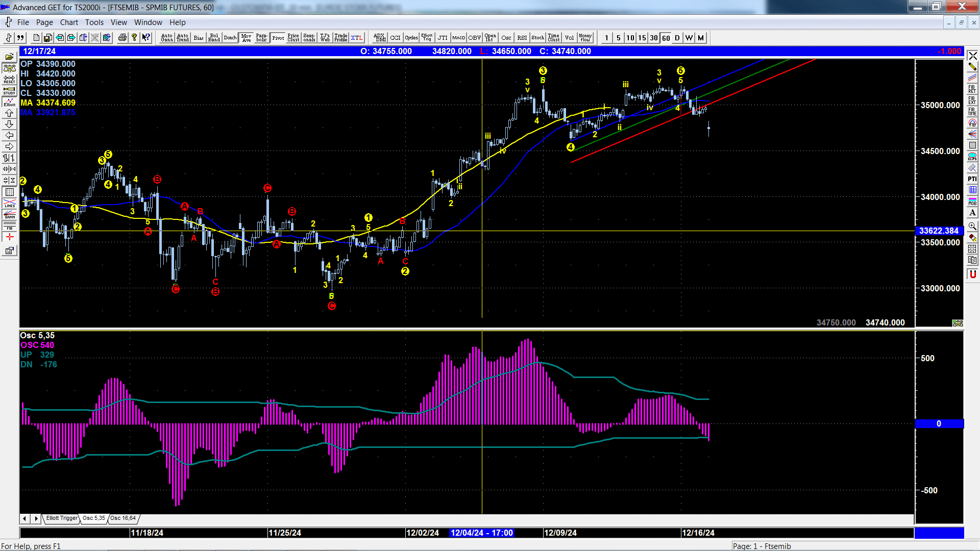Activate the red crosshair cursor tool
The image size is (980, 551).
[9, 237]
